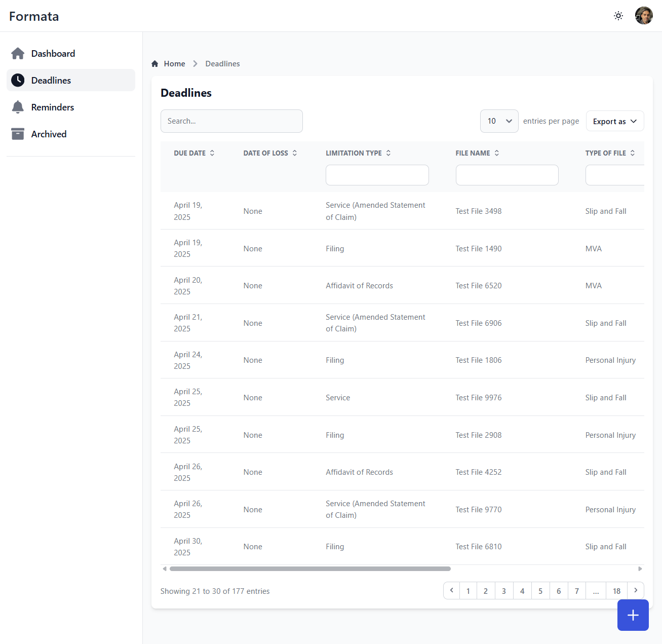This screenshot has width=662, height=644.
Task: Click the Home breadcrumb link
Action: click(174, 64)
